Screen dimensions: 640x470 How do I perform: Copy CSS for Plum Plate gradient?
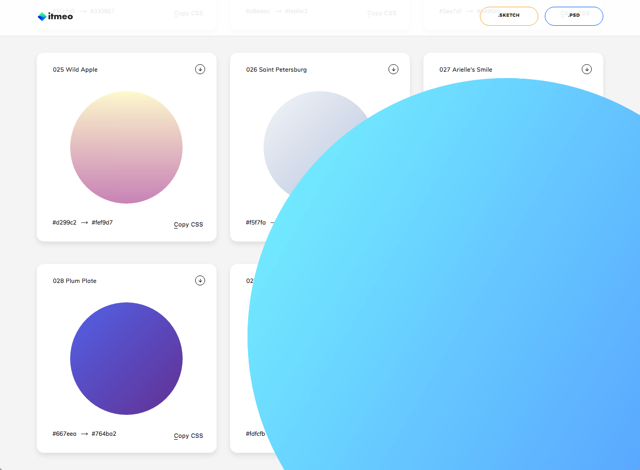(x=188, y=435)
